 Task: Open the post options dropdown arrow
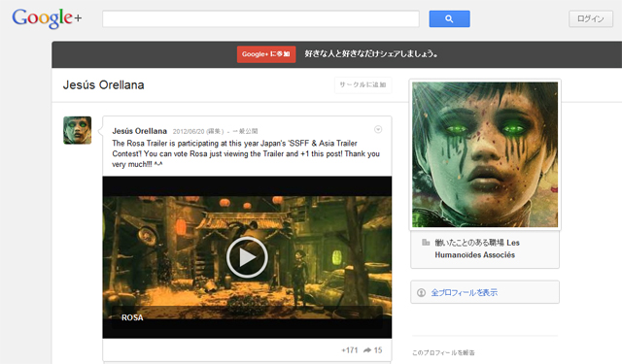pyautogui.click(x=378, y=129)
